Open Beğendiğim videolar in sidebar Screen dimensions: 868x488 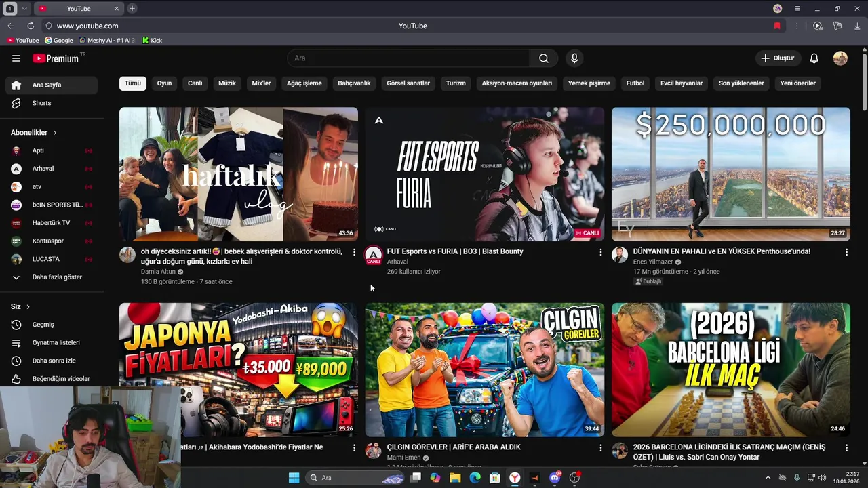click(x=52, y=379)
